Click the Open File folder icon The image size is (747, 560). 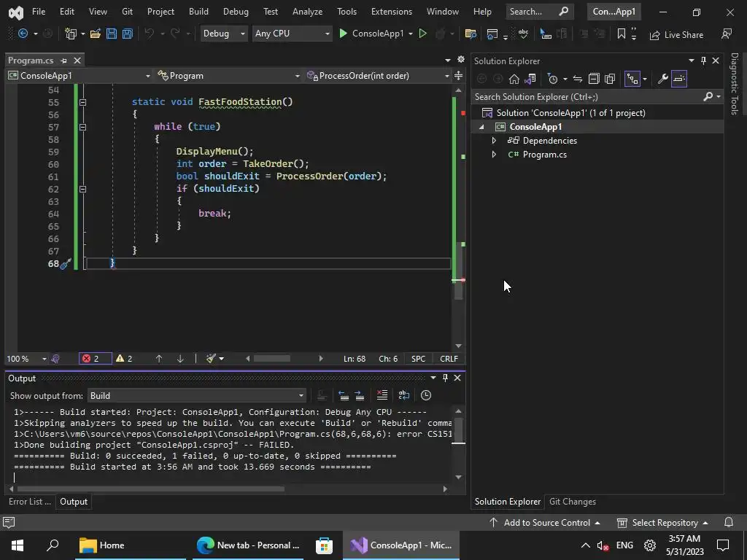[x=96, y=34]
